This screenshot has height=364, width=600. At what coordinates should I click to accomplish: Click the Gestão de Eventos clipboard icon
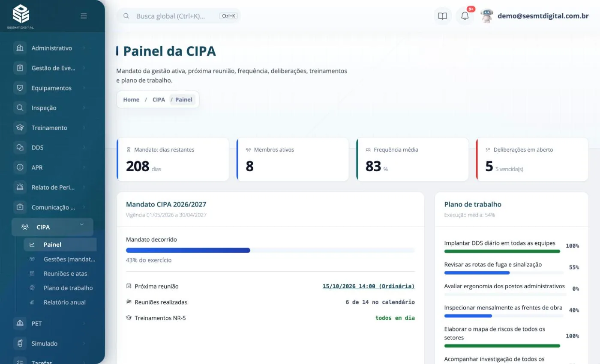[20, 68]
